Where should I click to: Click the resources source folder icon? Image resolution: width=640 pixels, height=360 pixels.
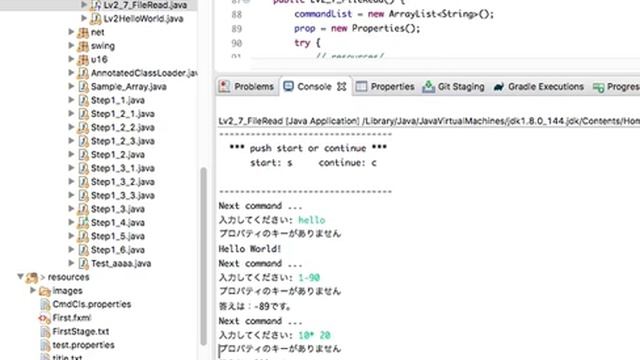[31, 278]
